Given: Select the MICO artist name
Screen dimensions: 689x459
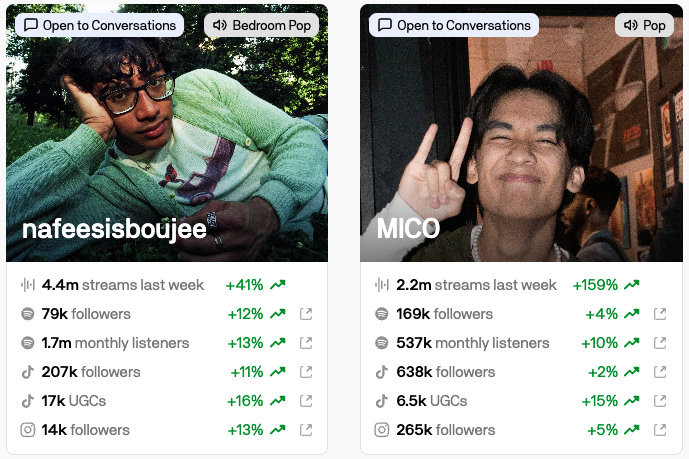Looking at the screenshot, I should click(408, 228).
